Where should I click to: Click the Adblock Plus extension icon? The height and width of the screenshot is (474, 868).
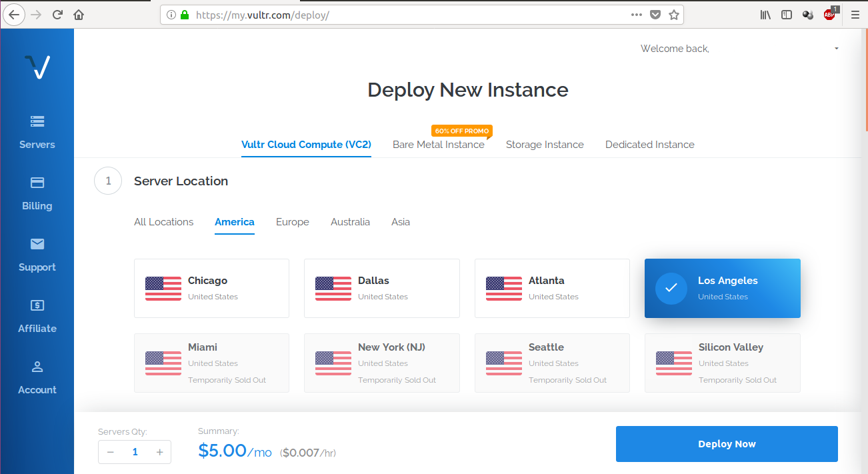pyautogui.click(x=830, y=13)
